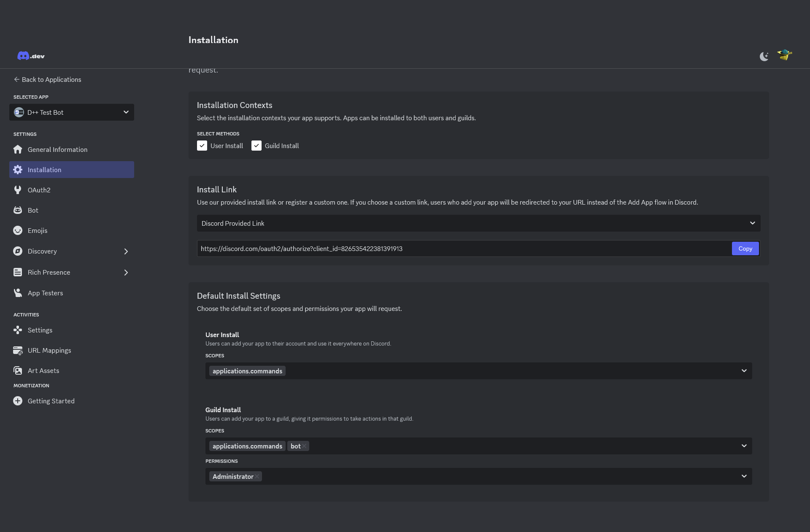
Task: Uncheck the Guild Install checkbox
Action: pyautogui.click(x=256, y=146)
